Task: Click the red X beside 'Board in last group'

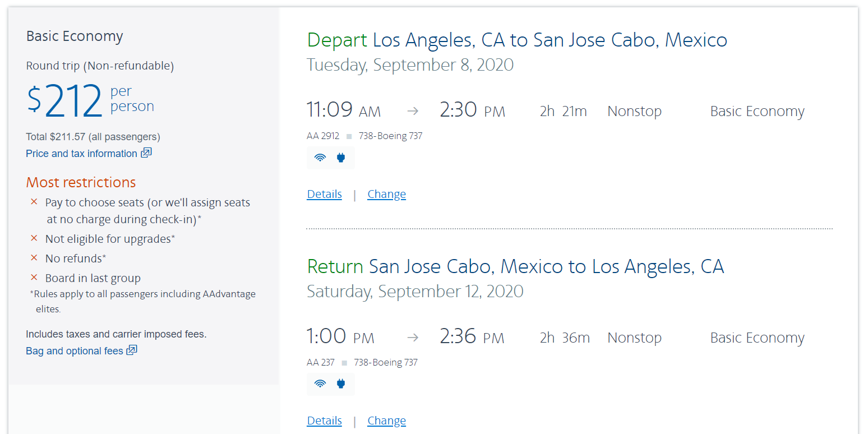Action: (x=34, y=278)
